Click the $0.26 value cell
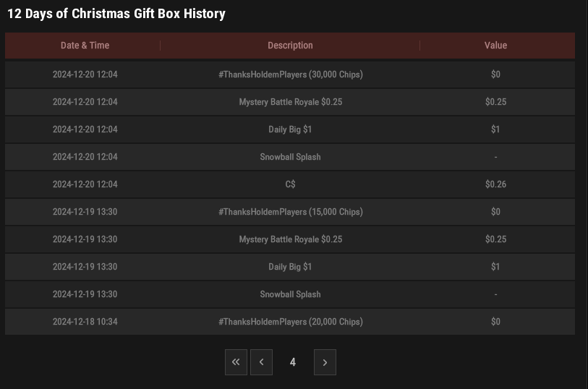Image resolution: width=588 pixels, height=389 pixels. tap(495, 184)
